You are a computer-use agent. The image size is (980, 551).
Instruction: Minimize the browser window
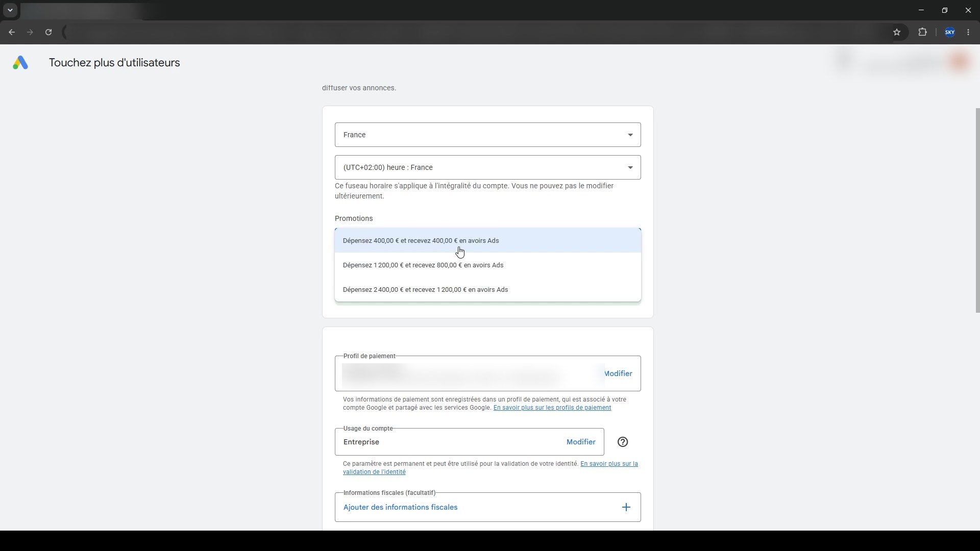[921, 10]
